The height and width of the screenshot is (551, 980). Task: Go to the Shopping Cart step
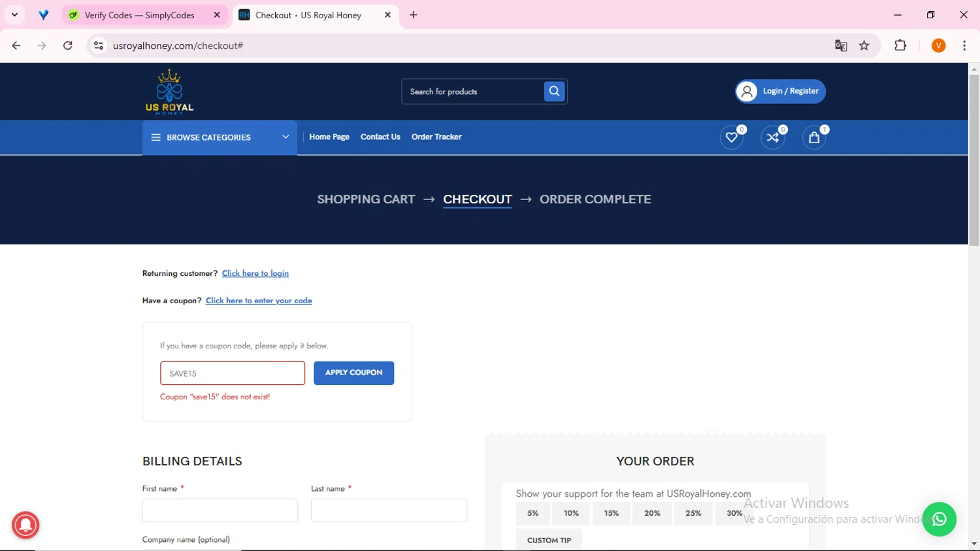[x=366, y=199]
